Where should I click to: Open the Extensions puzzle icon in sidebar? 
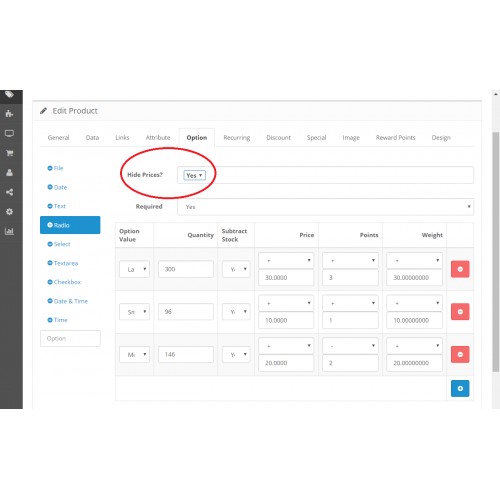tap(9, 114)
